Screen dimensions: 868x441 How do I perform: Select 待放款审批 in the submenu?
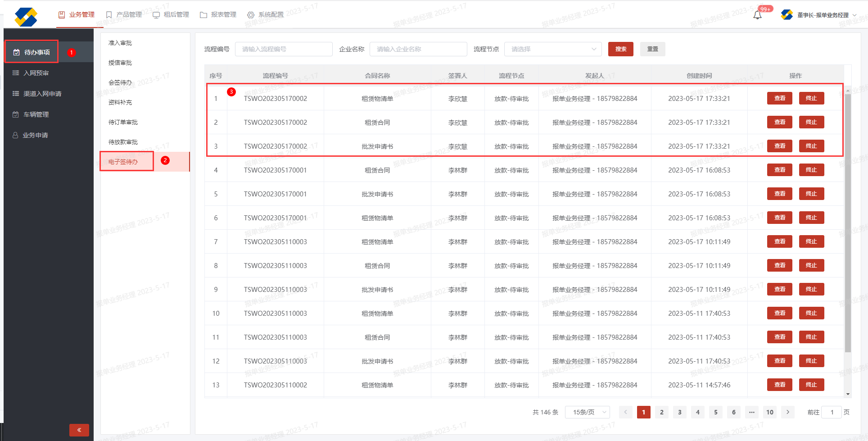(x=123, y=142)
